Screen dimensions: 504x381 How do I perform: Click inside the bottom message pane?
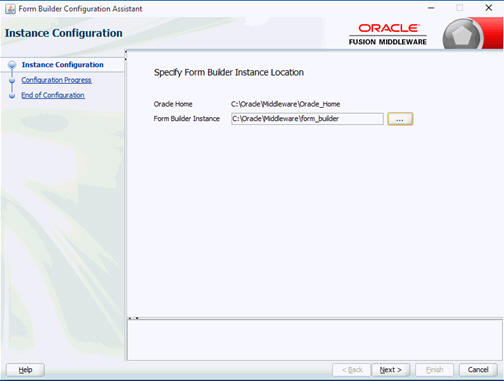[315, 340]
